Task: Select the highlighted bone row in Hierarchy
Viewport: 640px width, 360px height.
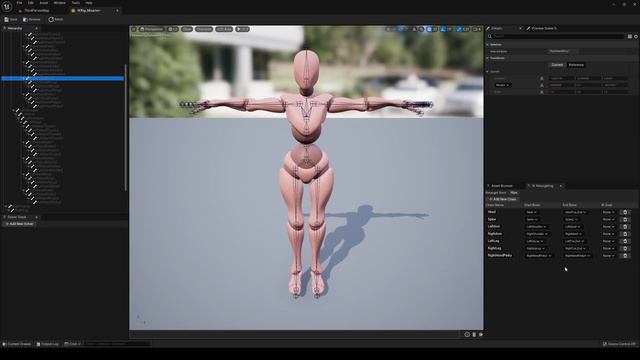Action: (62, 78)
